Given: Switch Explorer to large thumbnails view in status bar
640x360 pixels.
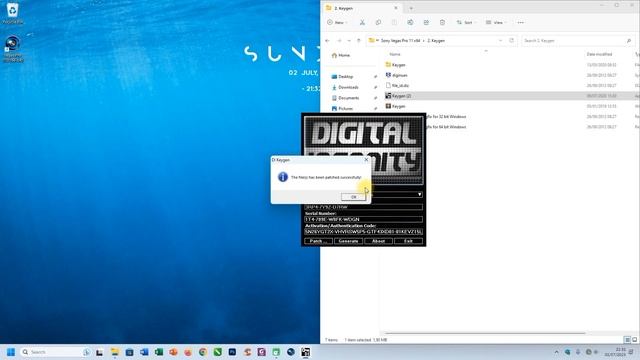Looking at the screenshot, I should click(x=634, y=340).
